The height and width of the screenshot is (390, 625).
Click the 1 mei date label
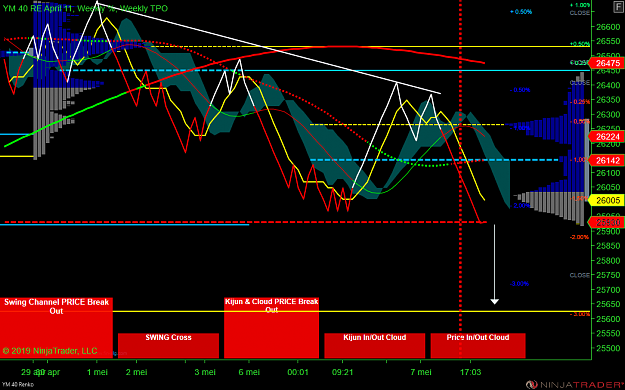(97, 372)
